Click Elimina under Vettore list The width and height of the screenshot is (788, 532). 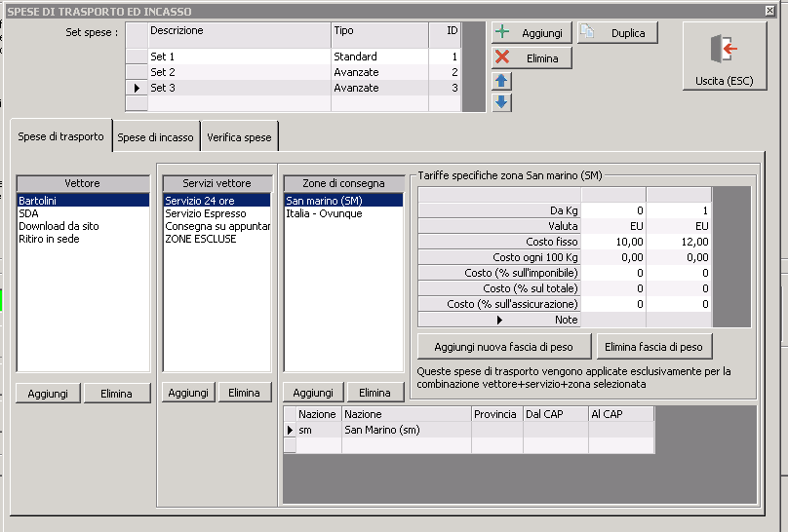point(117,393)
